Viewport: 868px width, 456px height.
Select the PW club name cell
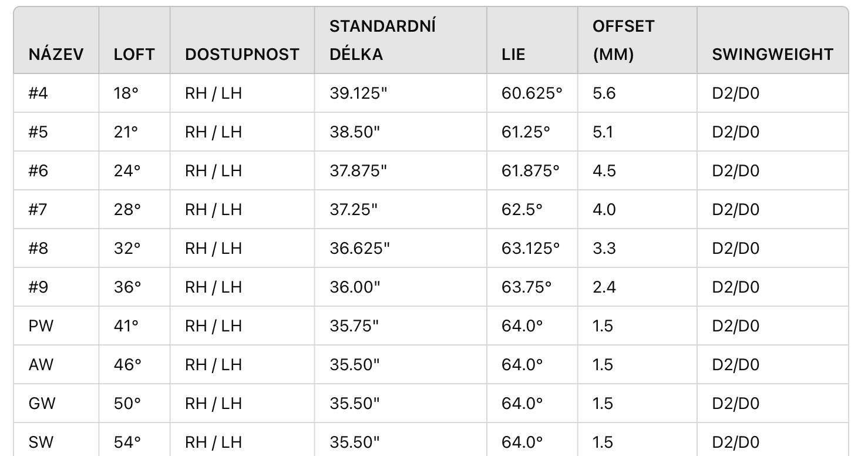pos(41,326)
